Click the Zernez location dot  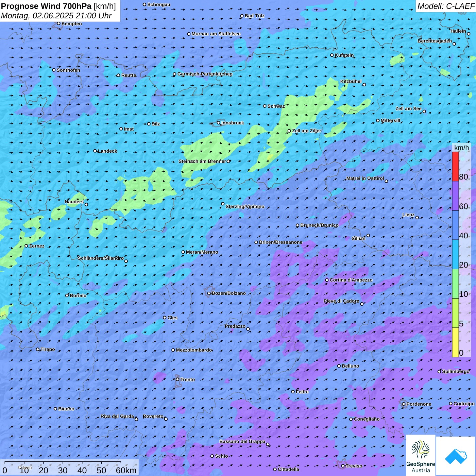(26, 246)
